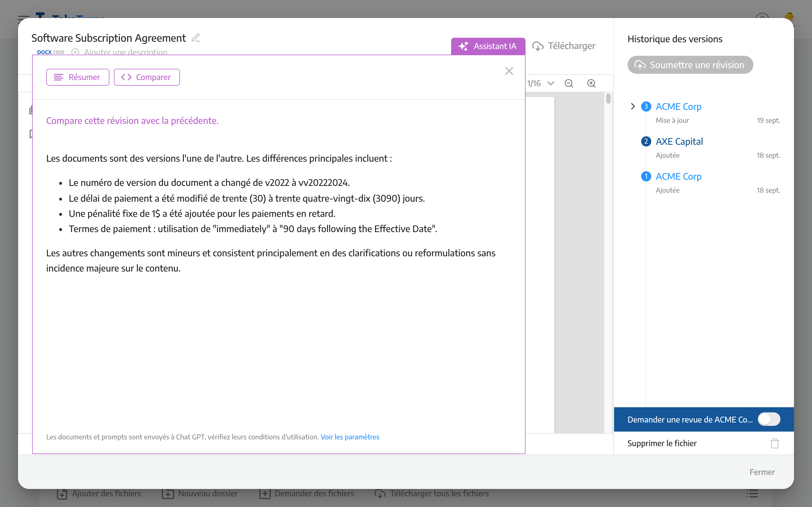Click the Assistant IA icon button

click(x=464, y=46)
